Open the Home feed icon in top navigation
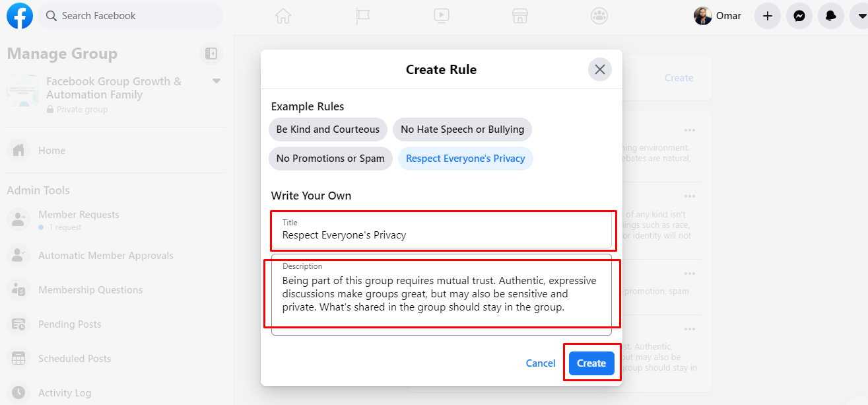The image size is (868, 405). coord(283,16)
